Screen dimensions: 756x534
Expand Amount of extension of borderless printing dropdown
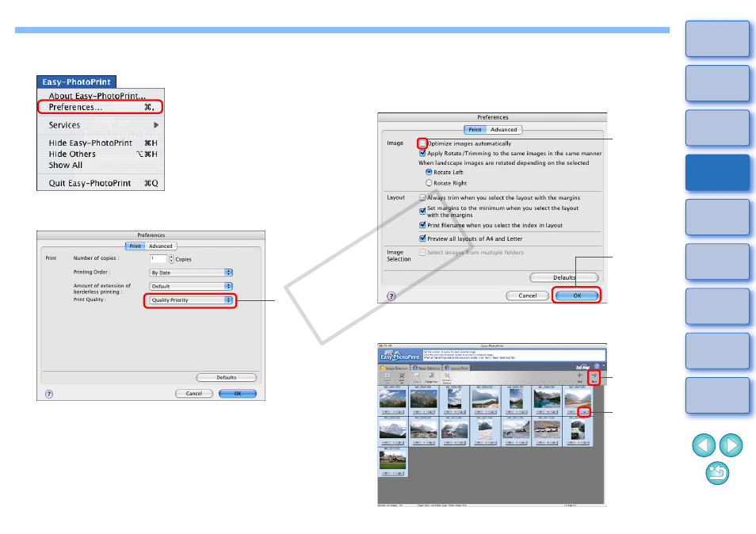point(191,286)
